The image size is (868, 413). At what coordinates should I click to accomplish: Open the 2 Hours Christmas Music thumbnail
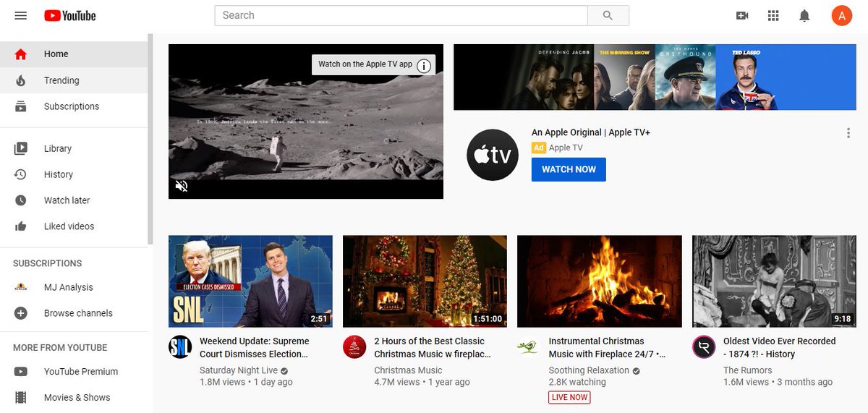pos(425,281)
